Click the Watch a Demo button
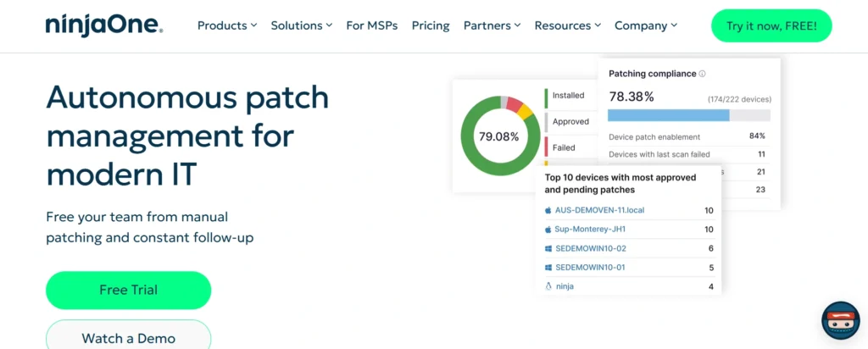Viewport: 868px width, 349px height. (129, 335)
